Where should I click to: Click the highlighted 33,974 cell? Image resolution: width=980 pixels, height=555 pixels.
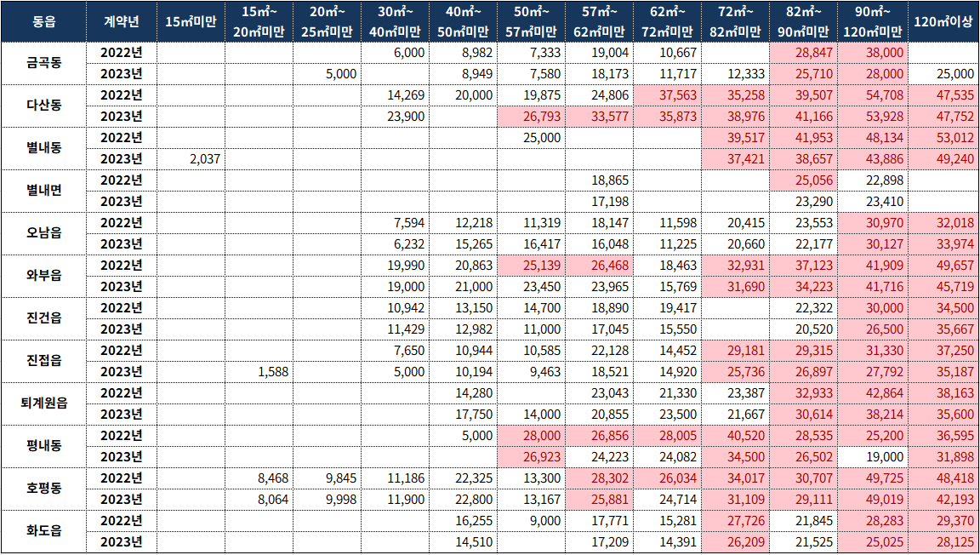[x=943, y=244]
